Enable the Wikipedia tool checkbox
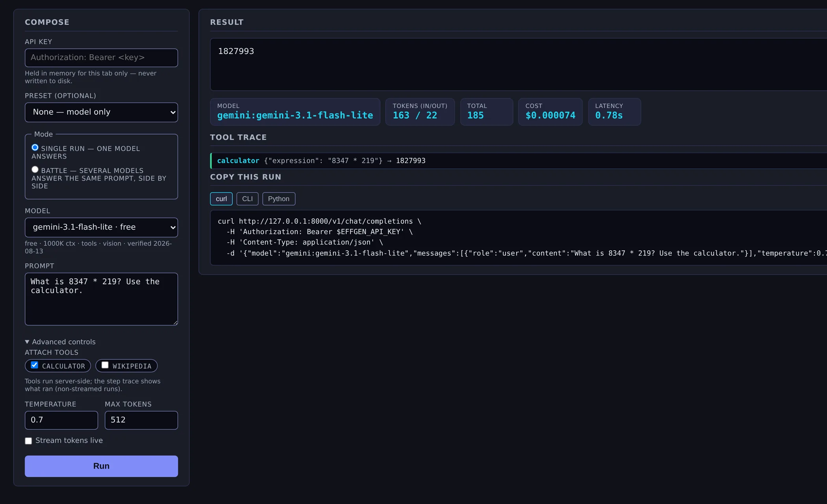This screenshot has width=827, height=504. pyautogui.click(x=105, y=365)
